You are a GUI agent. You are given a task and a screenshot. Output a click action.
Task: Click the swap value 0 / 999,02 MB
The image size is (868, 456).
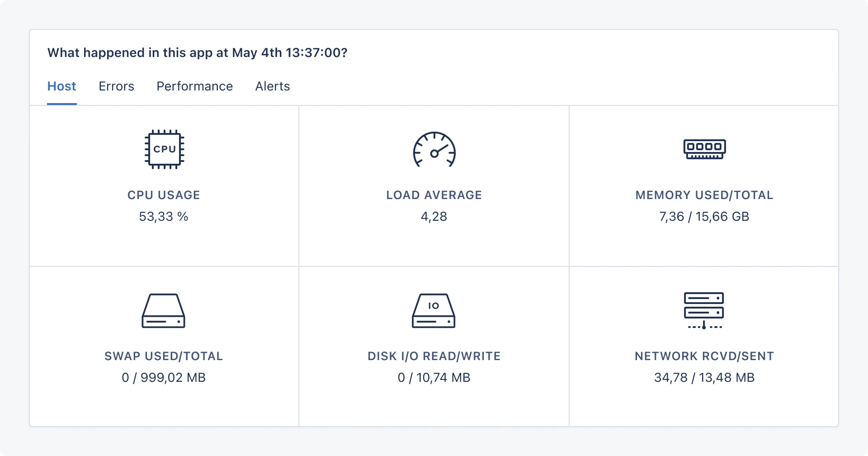(164, 377)
